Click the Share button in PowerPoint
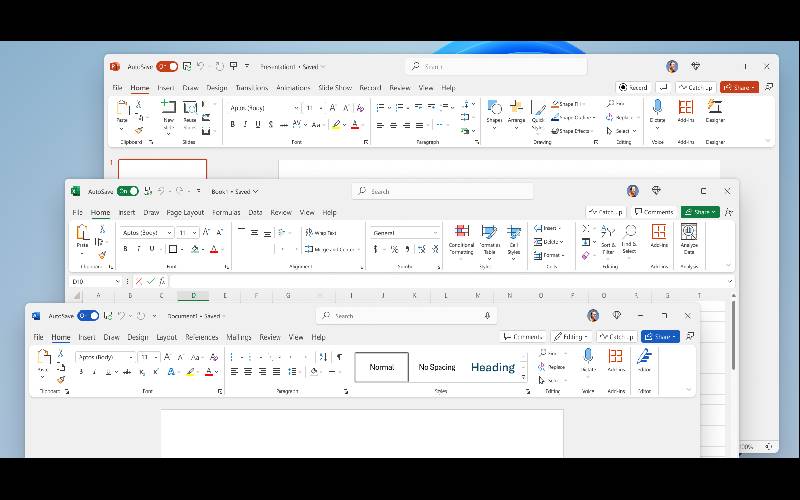The height and width of the screenshot is (500, 800). 739,88
